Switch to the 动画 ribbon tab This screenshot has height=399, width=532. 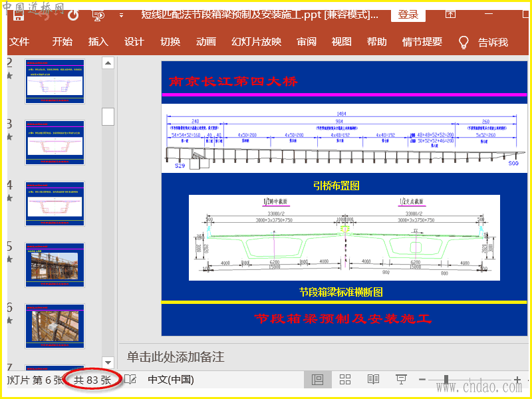[206, 41]
